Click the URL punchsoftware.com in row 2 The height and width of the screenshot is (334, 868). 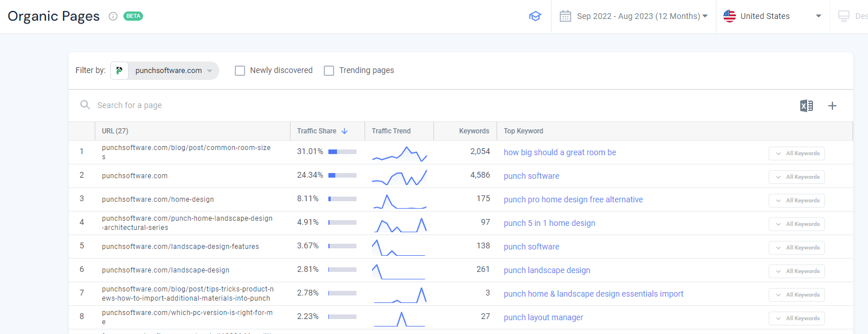pyautogui.click(x=134, y=176)
